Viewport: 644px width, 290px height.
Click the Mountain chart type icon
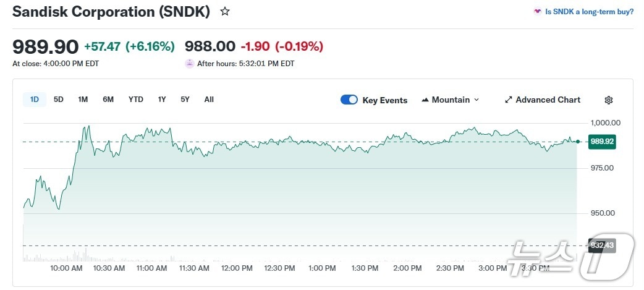coord(425,100)
